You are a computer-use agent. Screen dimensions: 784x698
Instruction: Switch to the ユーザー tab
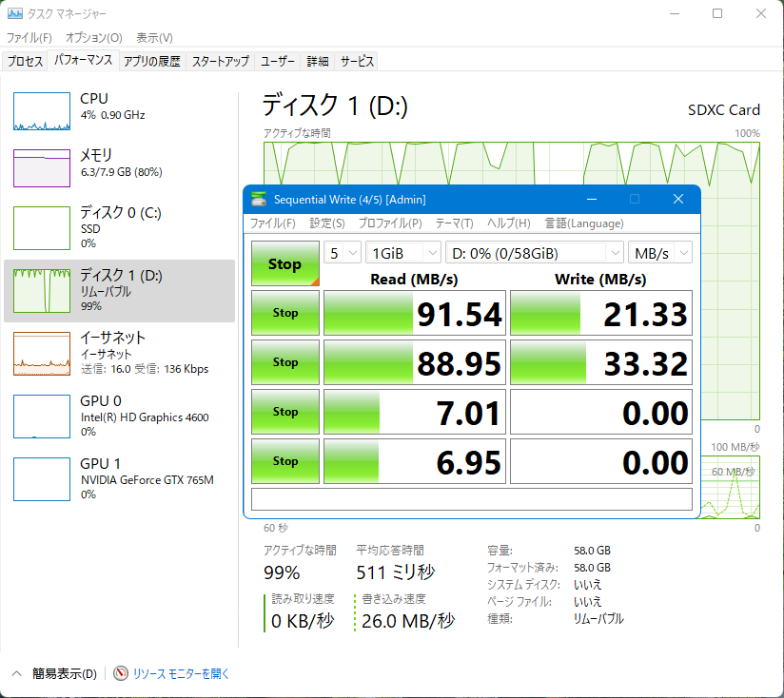click(x=277, y=62)
